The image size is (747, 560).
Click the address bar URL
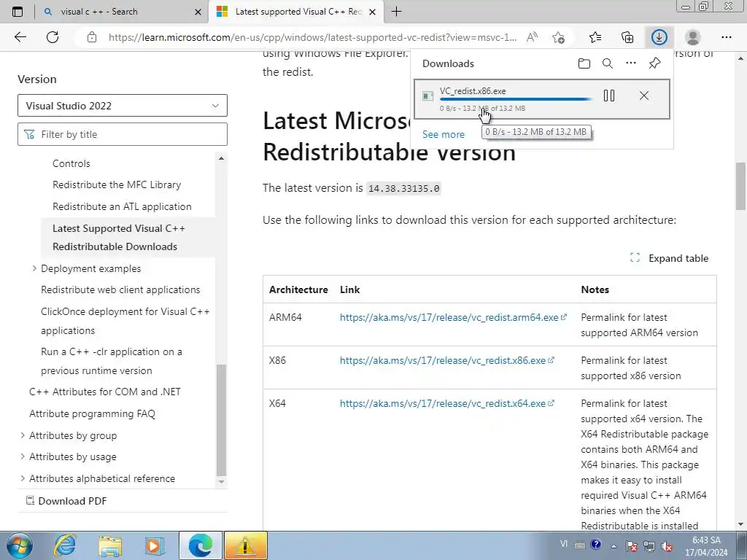click(x=312, y=37)
